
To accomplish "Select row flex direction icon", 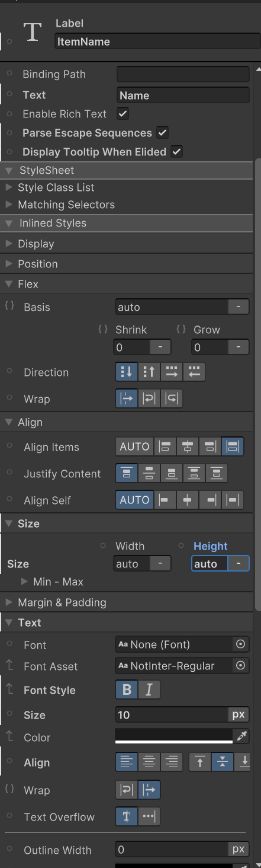I will pyautogui.click(x=172, y=372).
